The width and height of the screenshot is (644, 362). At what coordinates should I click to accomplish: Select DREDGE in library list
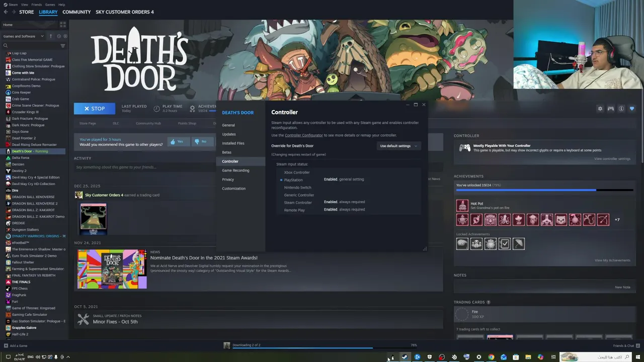point(18,223)
